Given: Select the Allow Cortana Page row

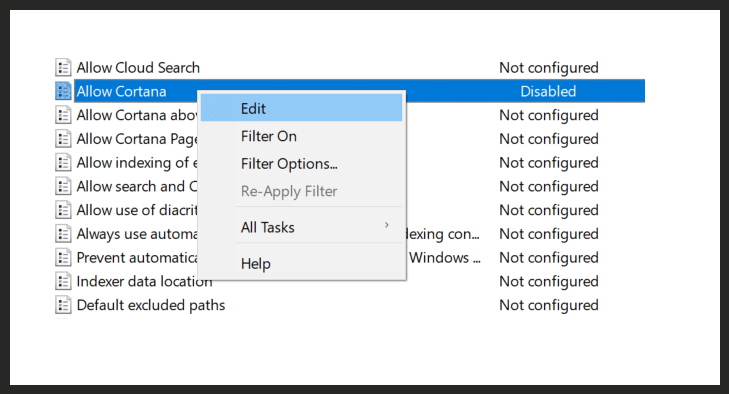Looking at the screenshot, I should point(137,139).
